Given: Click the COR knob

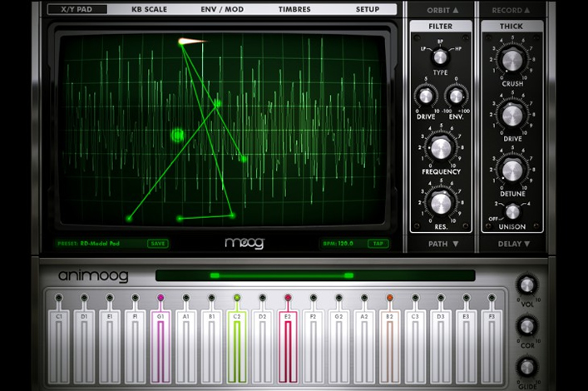Looking at the screenshot, I should pos(527,326).
